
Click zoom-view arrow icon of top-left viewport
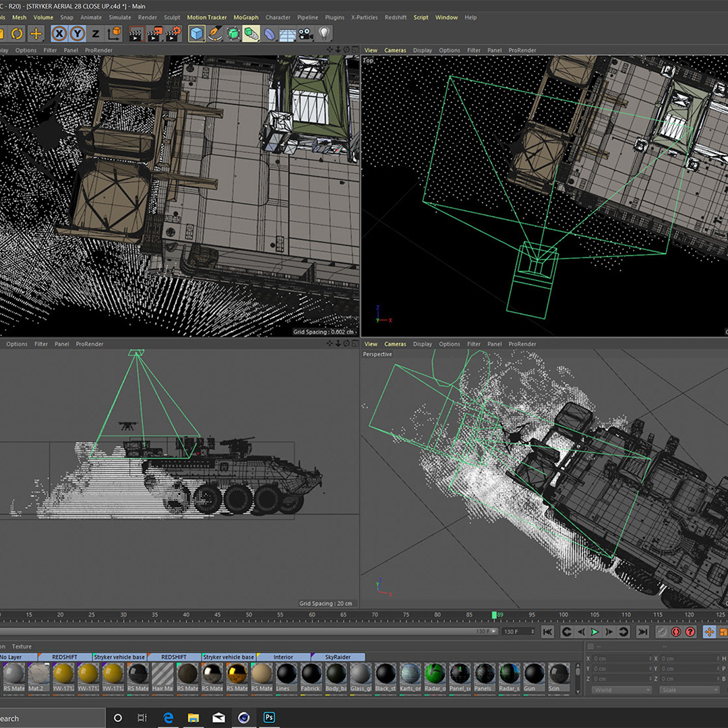click(338, 50)
